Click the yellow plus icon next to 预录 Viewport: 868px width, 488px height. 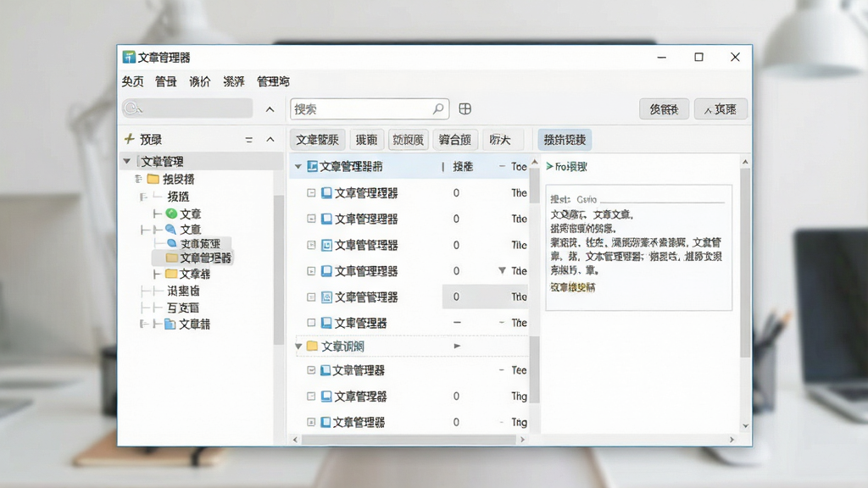tap(130, 138)
